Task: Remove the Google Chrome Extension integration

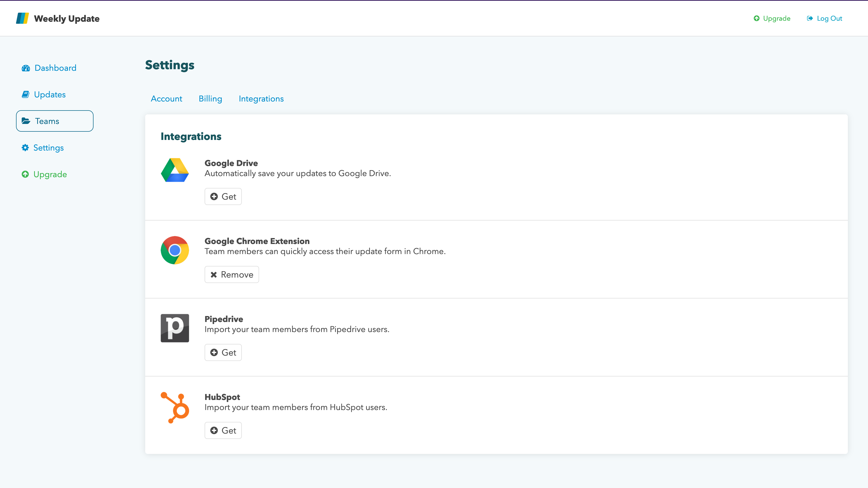Action: (231, 274)
